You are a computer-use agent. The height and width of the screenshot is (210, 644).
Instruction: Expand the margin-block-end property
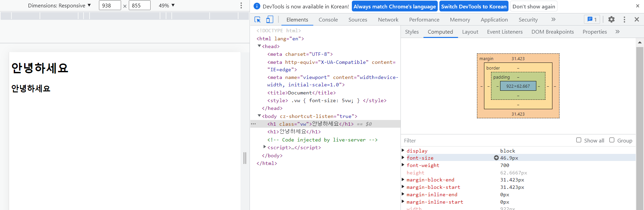(403, 179)
